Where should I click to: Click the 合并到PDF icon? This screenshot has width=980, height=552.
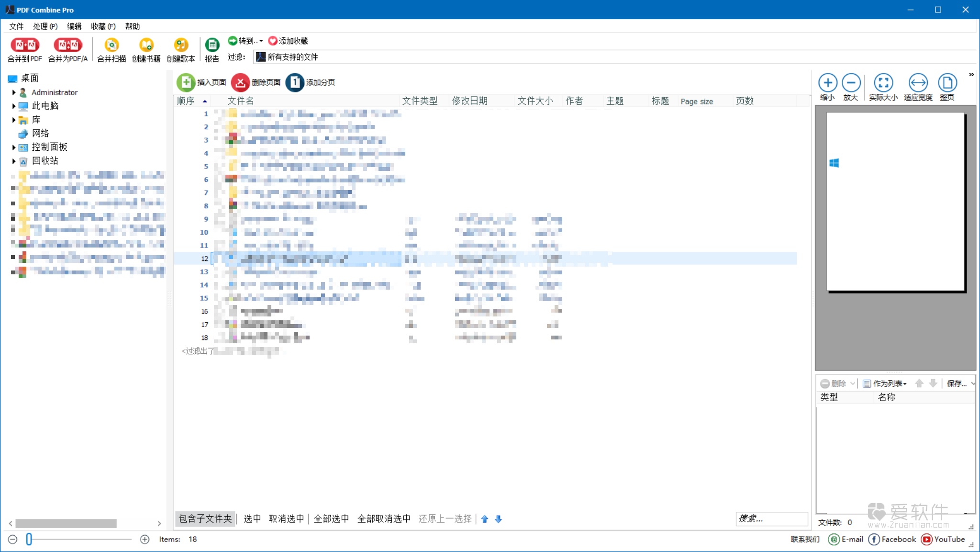25,48
